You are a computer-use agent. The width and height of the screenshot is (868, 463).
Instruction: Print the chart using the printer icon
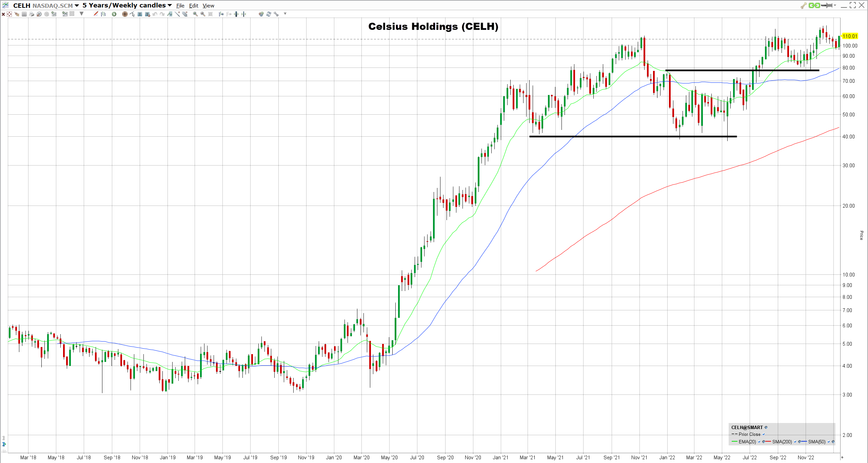click(32, 14)
